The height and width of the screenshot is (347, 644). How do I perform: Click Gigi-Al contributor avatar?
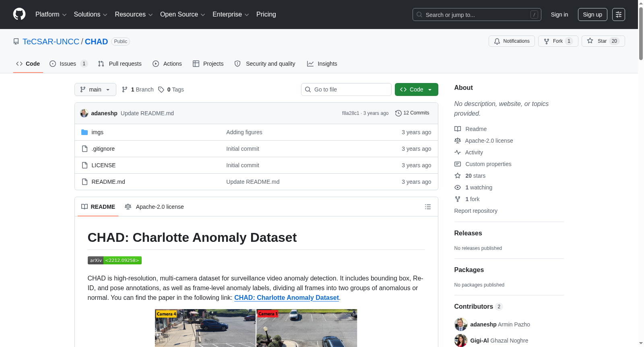coord(461,341)
